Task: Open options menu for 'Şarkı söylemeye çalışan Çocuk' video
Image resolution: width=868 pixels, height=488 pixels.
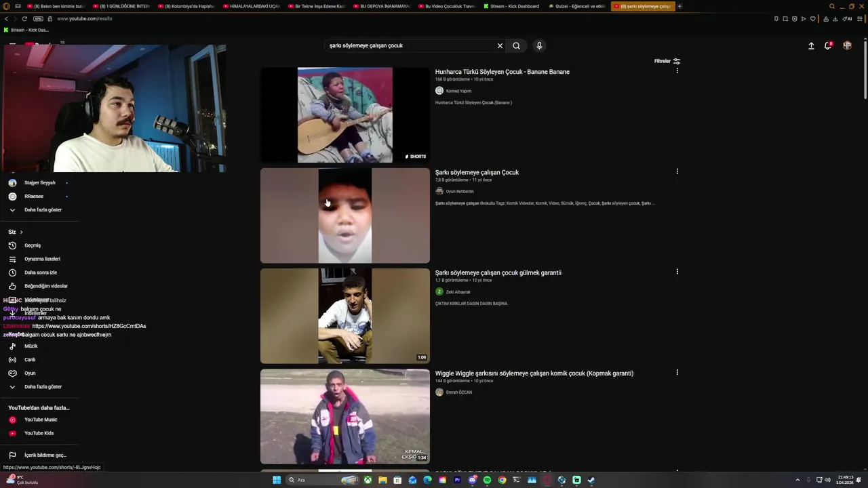Action: pos(677,171)
